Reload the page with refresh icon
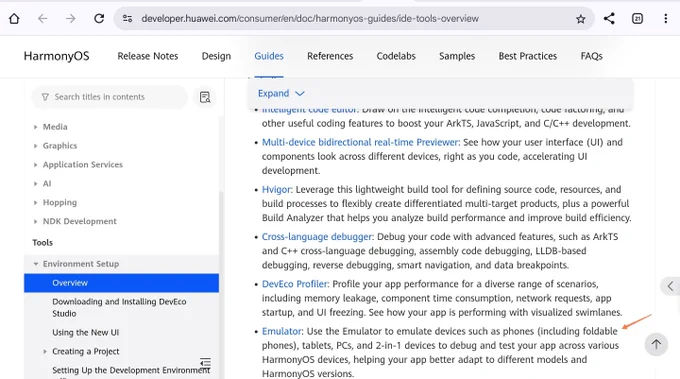 (99, 19)
